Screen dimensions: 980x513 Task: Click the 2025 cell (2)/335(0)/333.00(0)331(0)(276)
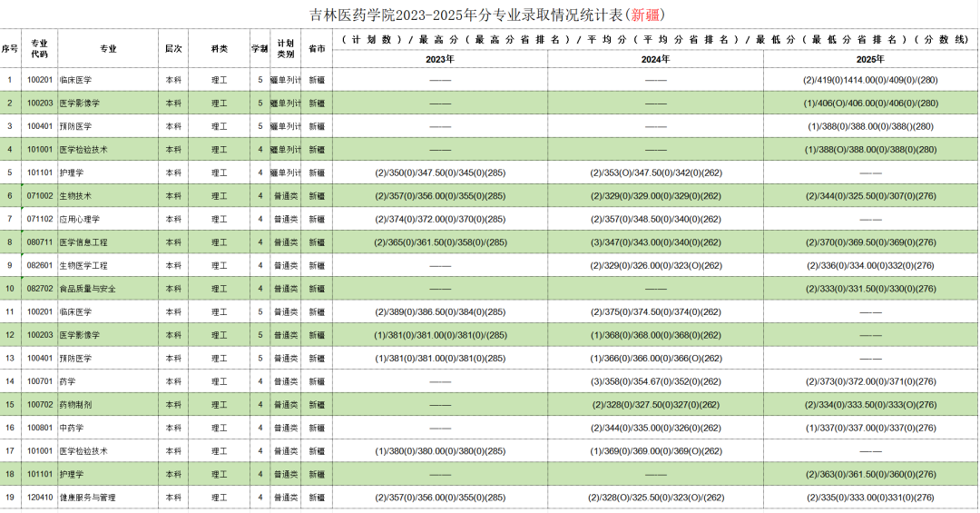[870, 498]
